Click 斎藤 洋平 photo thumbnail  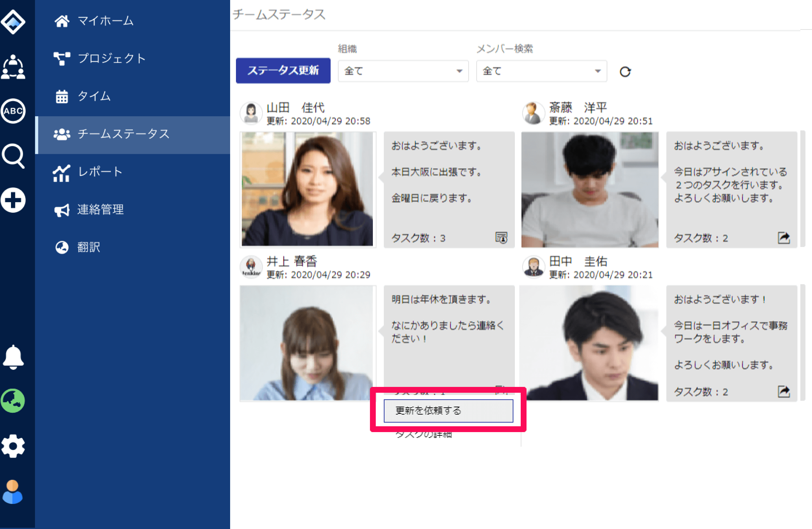tap(590, 189)
